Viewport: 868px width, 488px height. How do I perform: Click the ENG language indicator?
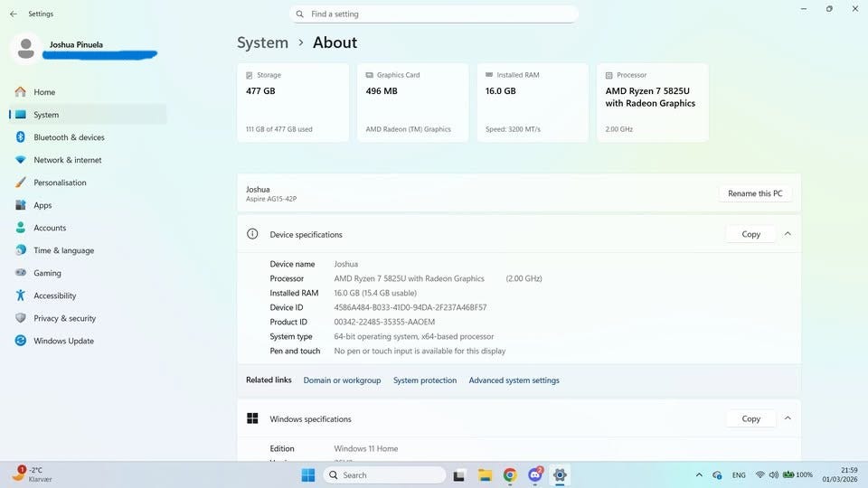739,474
